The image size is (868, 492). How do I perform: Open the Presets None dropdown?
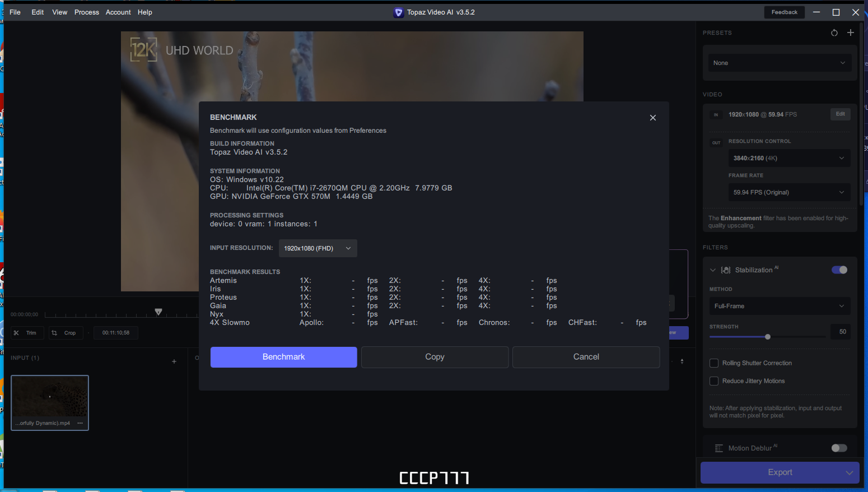pos(780,63)
